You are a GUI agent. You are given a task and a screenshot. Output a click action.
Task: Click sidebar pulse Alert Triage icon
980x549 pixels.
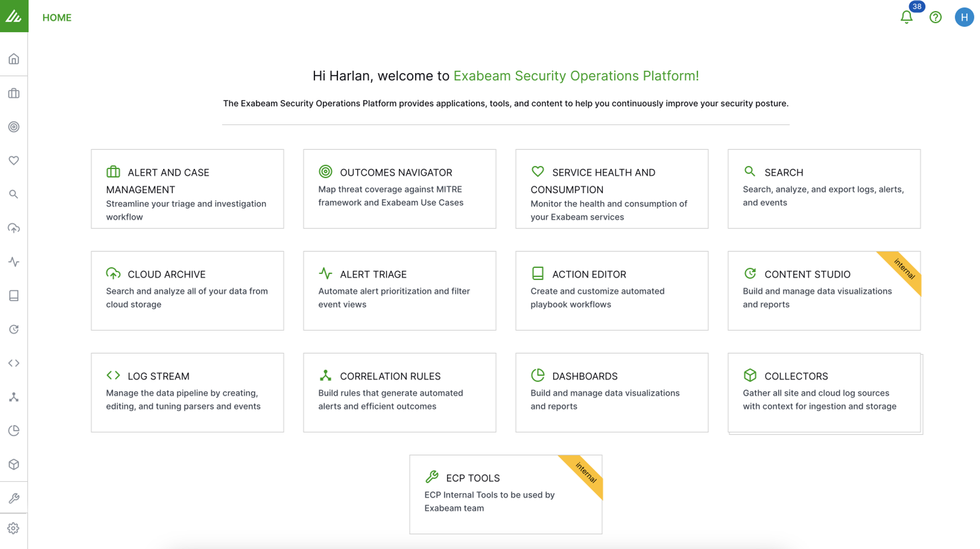point(14,262)
